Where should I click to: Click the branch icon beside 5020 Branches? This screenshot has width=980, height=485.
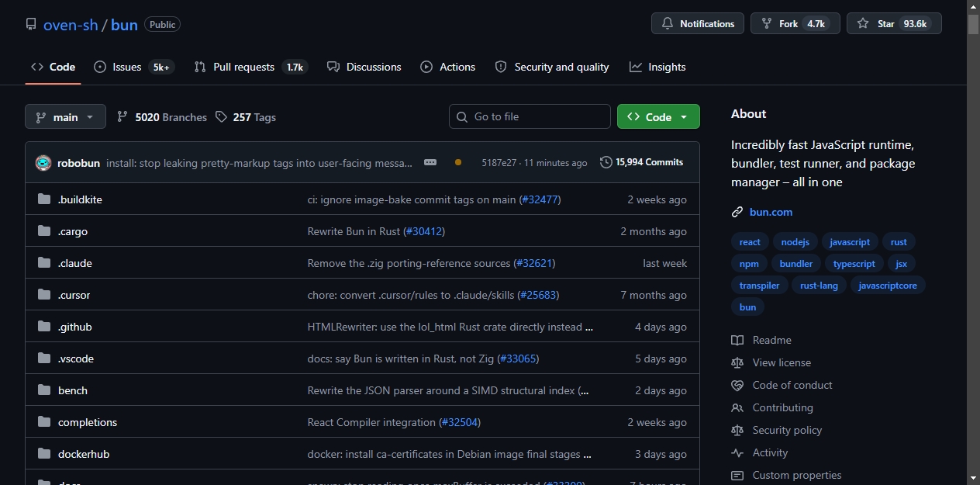tap(122, 116)
